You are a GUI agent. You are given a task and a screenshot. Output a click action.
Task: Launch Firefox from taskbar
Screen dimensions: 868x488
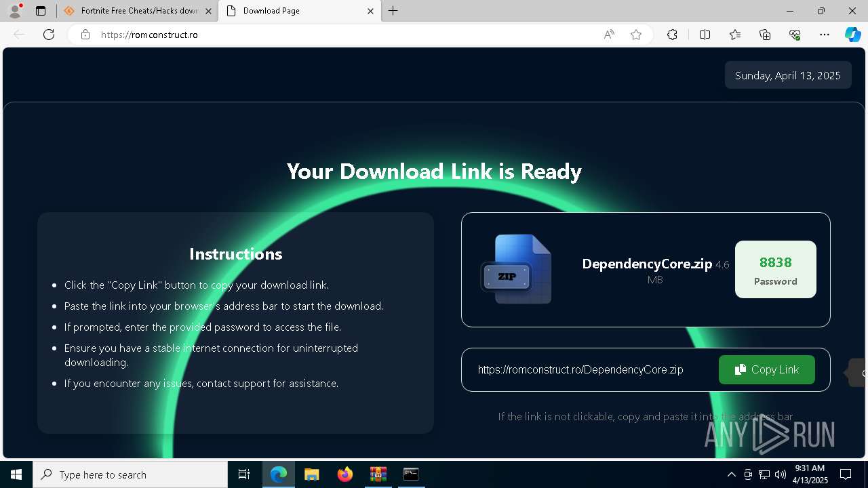345,474
